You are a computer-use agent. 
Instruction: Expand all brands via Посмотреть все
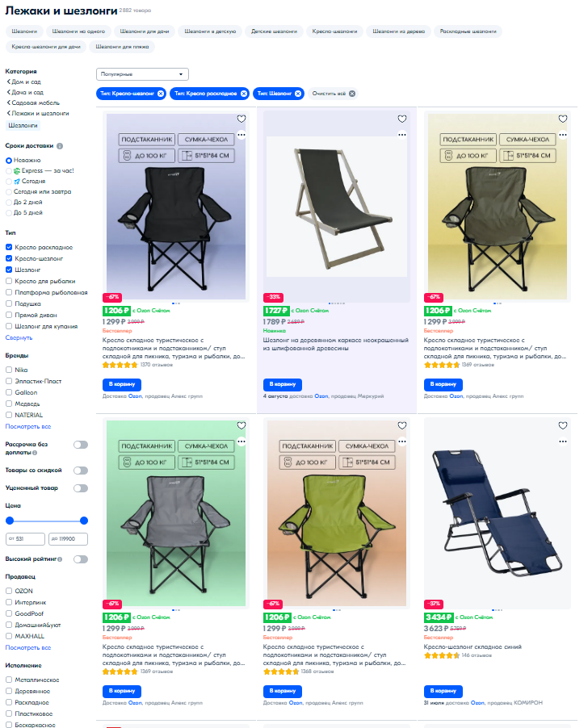[28, 426]
